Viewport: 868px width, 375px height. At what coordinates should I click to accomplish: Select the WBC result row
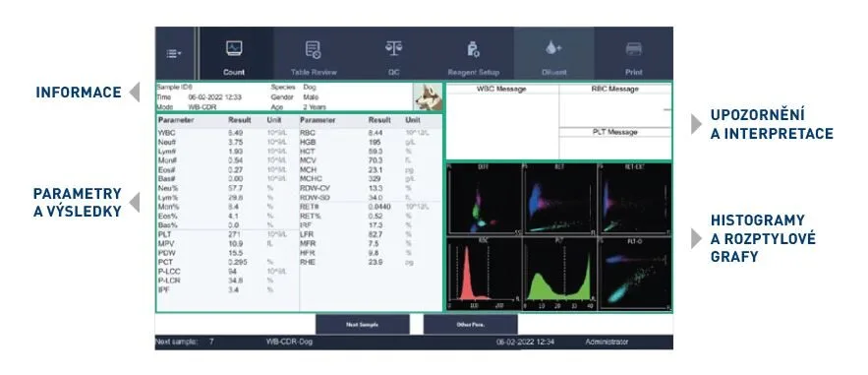click(228, 133)
